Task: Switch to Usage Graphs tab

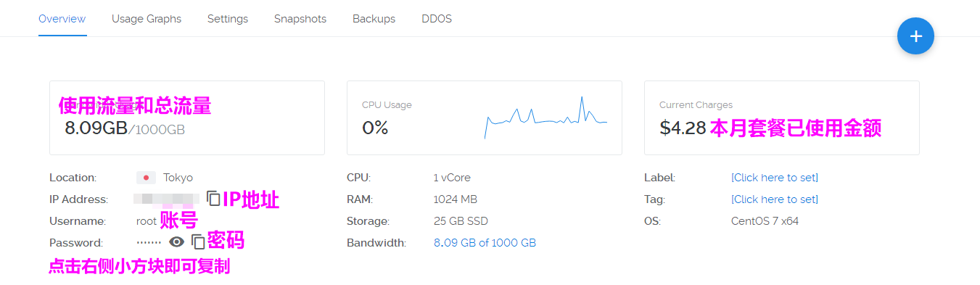Action: (x=147, y=19)
